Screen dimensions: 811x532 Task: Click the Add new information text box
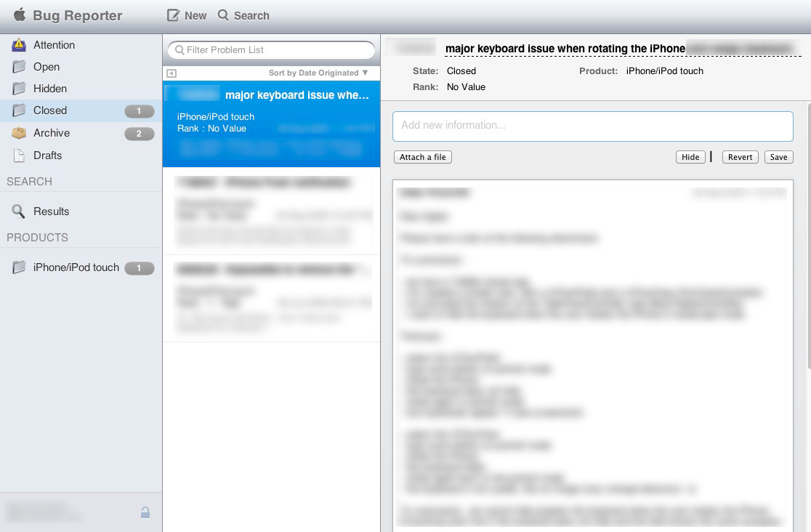[x=593, y=126]
